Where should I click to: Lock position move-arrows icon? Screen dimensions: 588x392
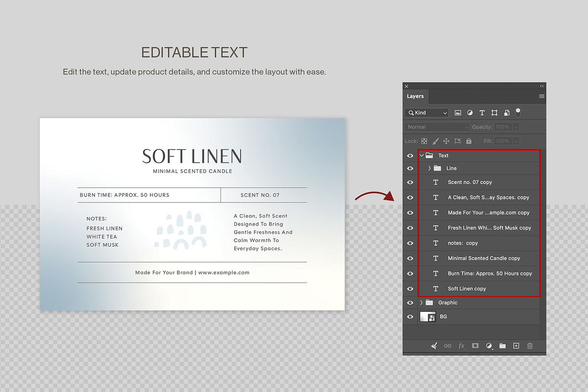point(446,141)
